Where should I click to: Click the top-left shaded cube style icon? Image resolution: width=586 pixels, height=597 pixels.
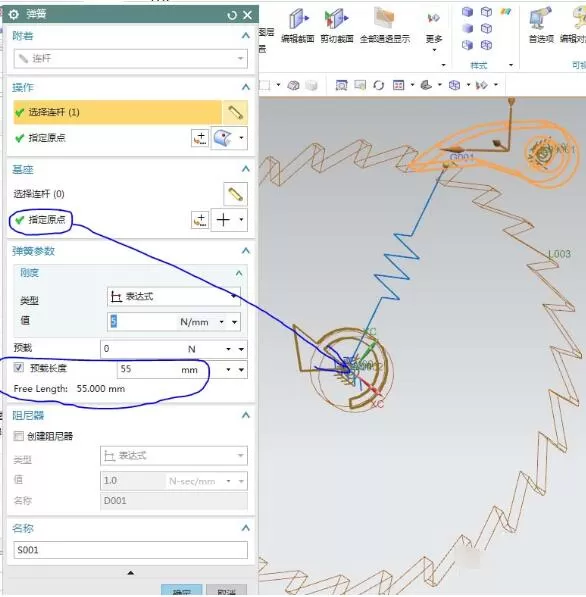point(468,12)
